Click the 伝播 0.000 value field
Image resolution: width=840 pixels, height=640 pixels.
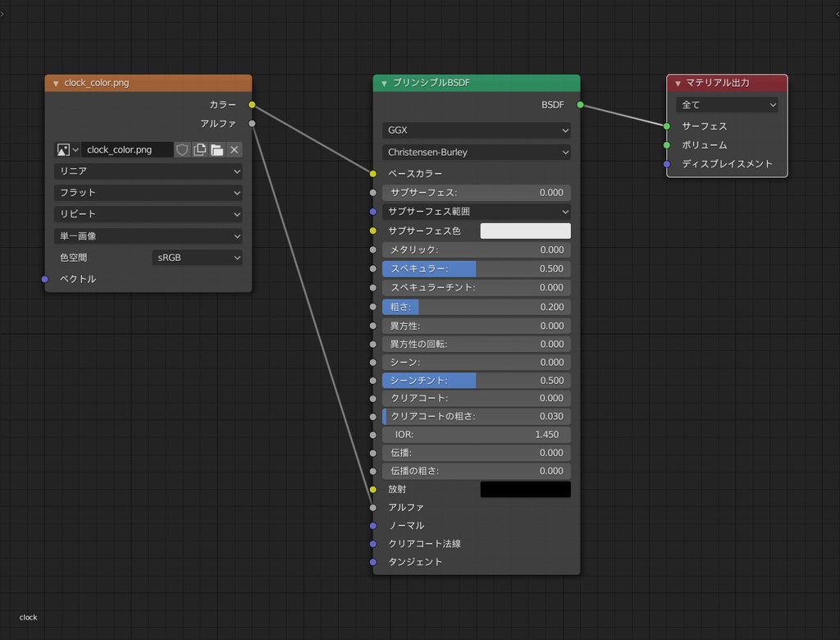[477, 453]
